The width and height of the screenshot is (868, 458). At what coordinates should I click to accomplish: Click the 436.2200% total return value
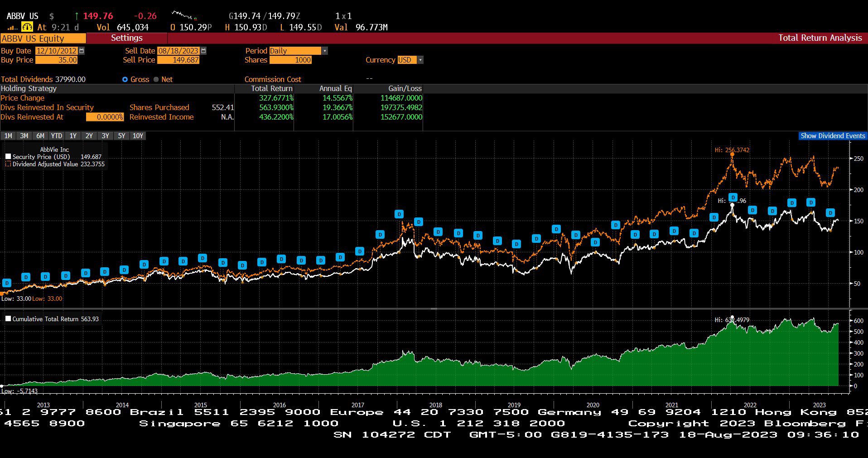(276, 117)
